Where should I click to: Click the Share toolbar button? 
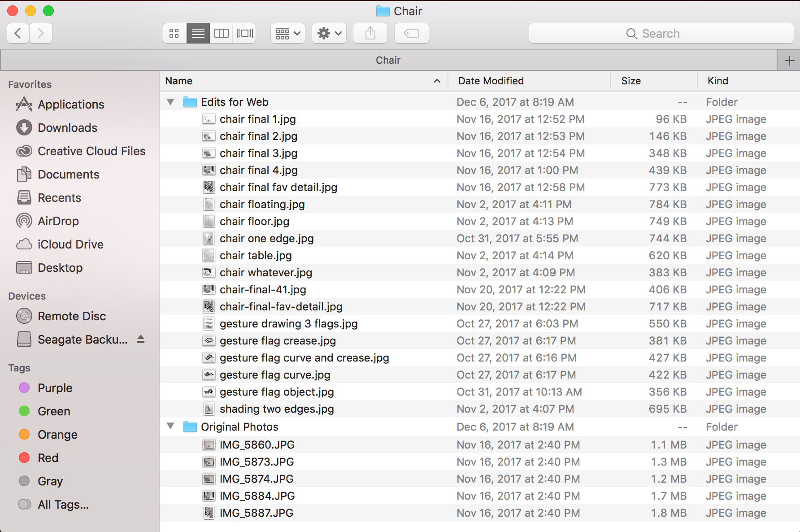(x=370, y=33)
